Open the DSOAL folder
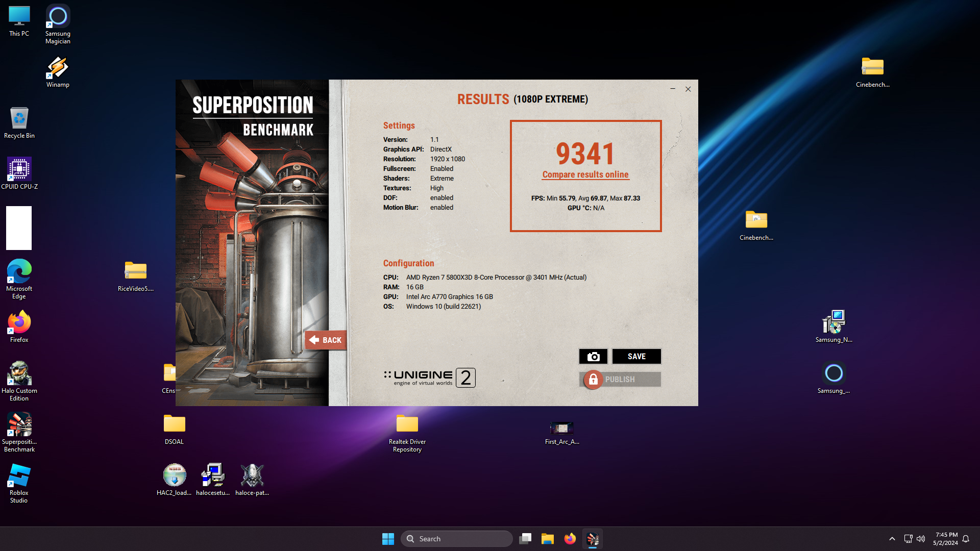 pos(175,429)
